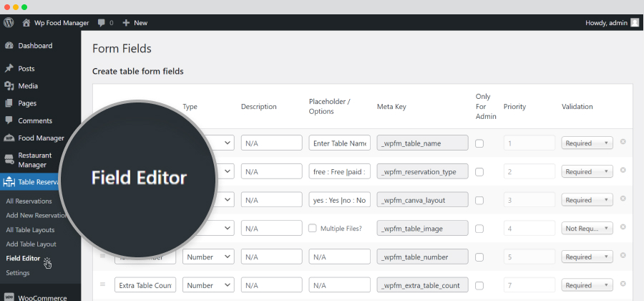The height and width of the screenshot is (301, 644).
Task: Open All Table Layouts submenu link
Action: [x=30, y=230]
